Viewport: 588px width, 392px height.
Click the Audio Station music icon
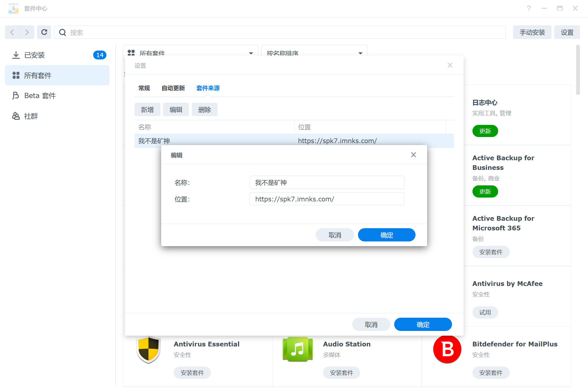point(297,349)
